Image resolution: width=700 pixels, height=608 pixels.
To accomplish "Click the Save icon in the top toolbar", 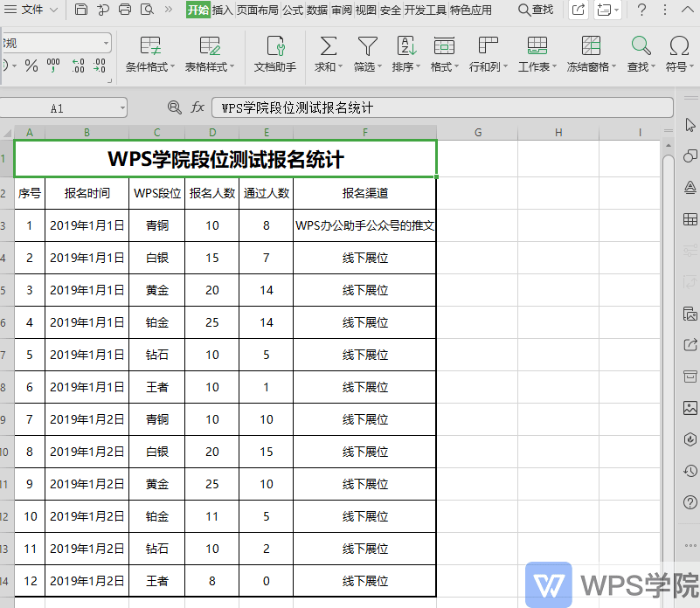I will click(80, 10).
